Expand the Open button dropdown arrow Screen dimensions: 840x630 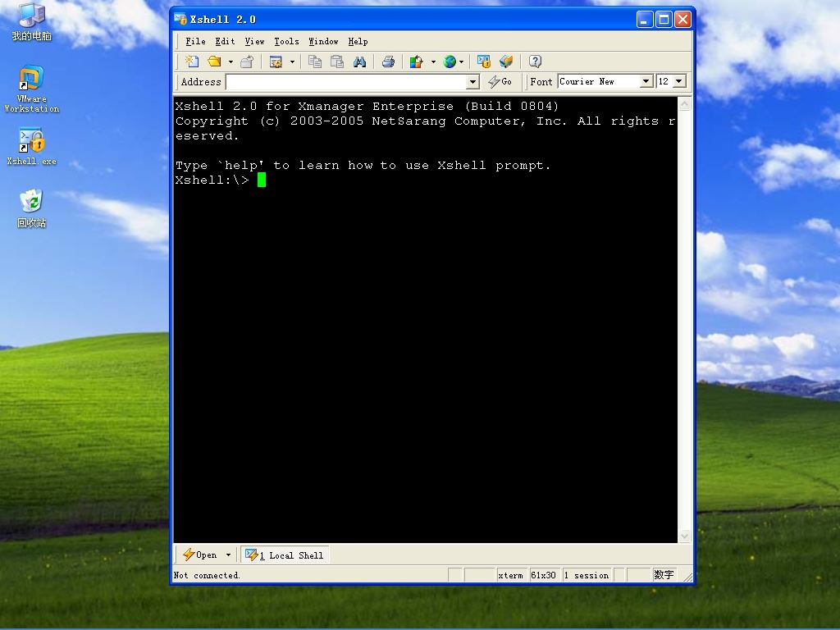click(x=228, y=555)
